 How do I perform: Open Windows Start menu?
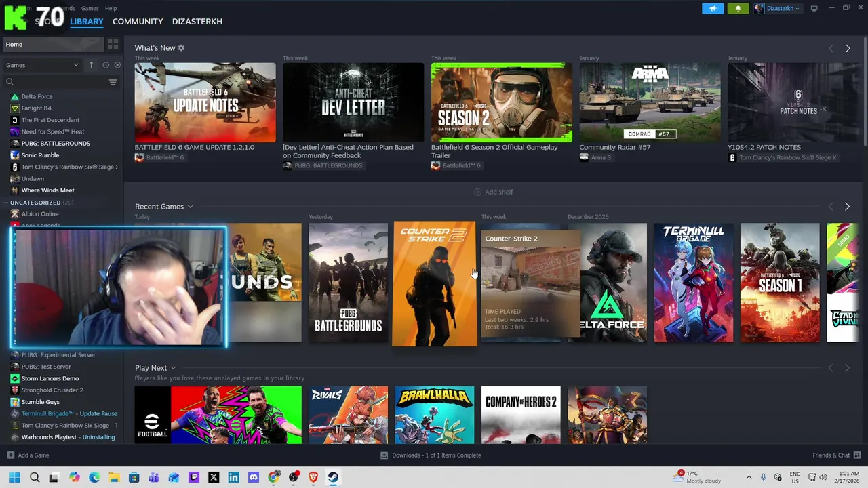15,477
